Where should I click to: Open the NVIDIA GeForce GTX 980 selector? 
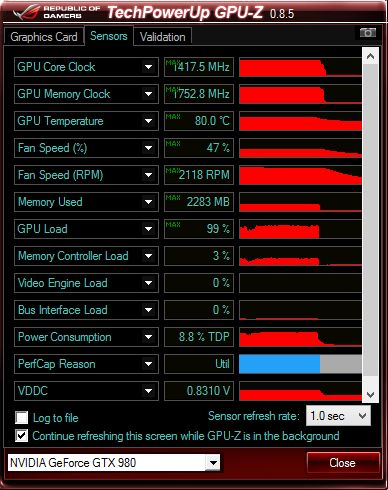pyautogui.click(x=113, y=463)
